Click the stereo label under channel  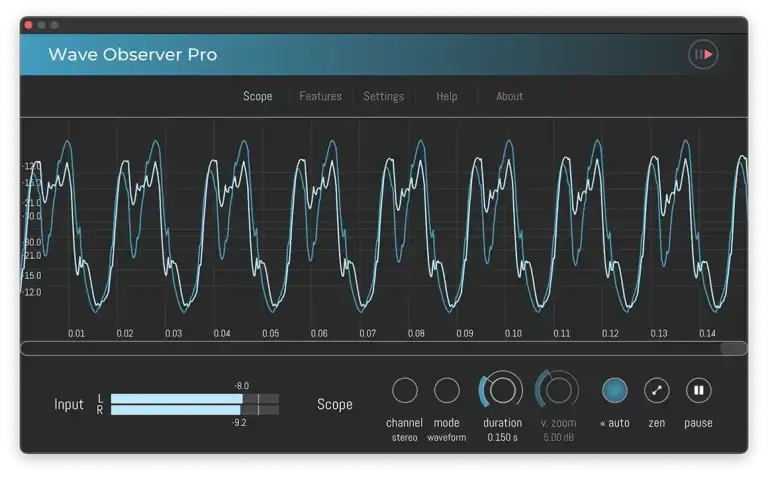(x=405, y=437)
